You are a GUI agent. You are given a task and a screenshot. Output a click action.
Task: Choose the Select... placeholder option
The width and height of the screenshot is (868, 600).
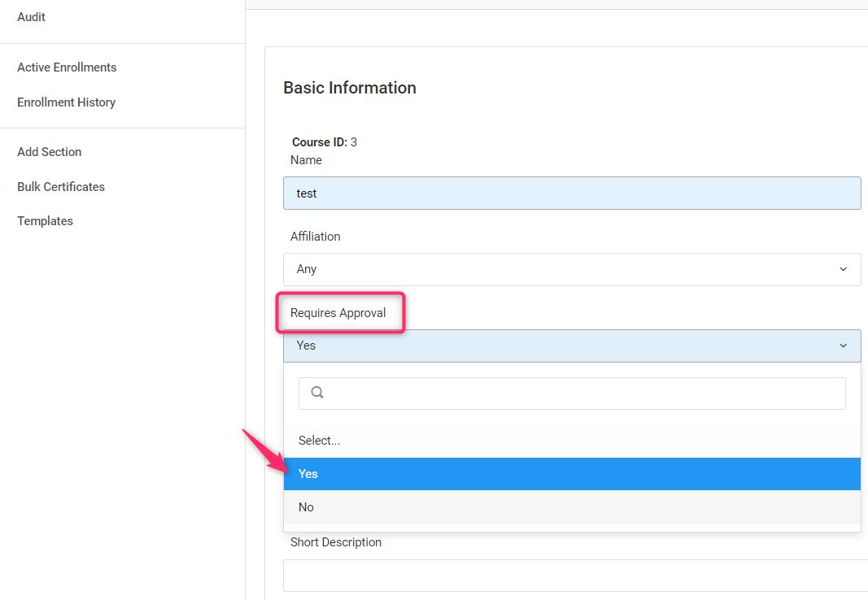pyautogui.click(x=572, y=441)
